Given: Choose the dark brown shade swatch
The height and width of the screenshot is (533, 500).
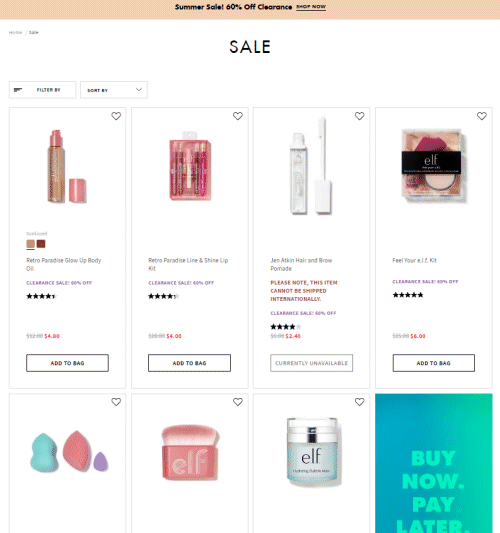Looking at the screenshot, I should [41, 244].
